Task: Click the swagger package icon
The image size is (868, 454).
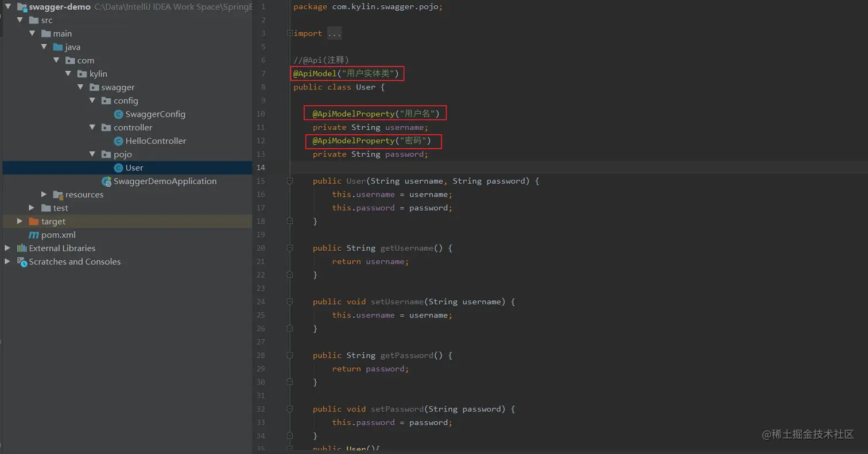Action: (x=94, y=87)
